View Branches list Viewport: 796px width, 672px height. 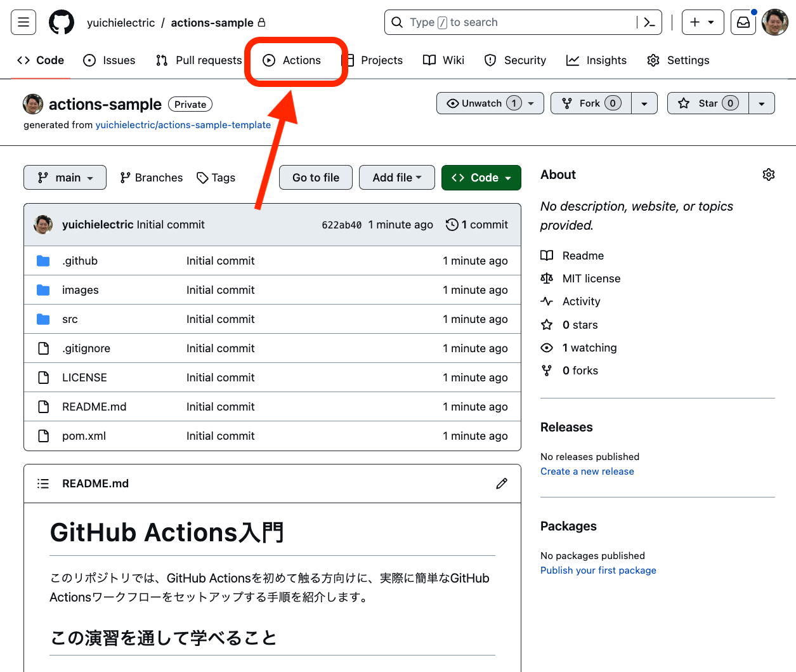(151, 178)
